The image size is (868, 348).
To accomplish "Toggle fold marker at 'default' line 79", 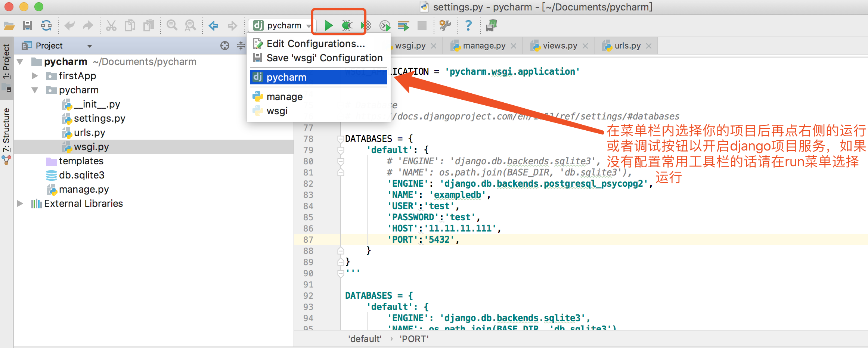I will point(341,150).
